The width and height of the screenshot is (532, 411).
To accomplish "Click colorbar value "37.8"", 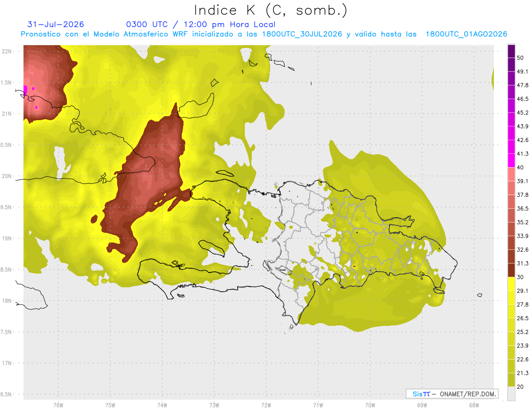I will (x=523, y=195).
